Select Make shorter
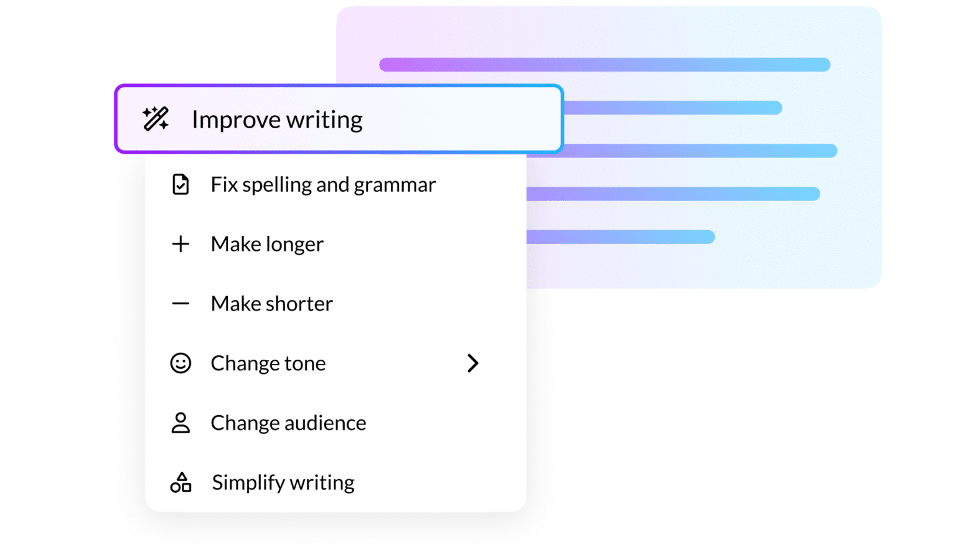Screen dimensions: 956x560 click(x=271, y=304)
